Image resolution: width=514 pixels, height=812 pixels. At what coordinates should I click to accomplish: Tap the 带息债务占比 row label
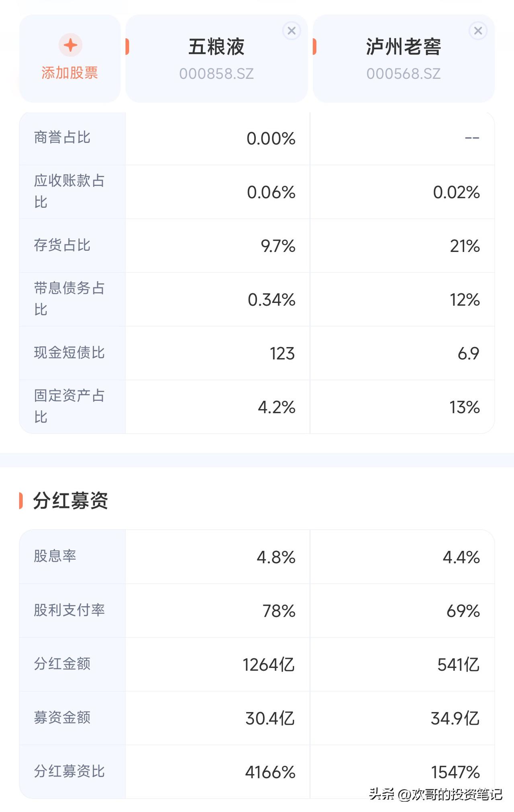[x=69, y=299]
